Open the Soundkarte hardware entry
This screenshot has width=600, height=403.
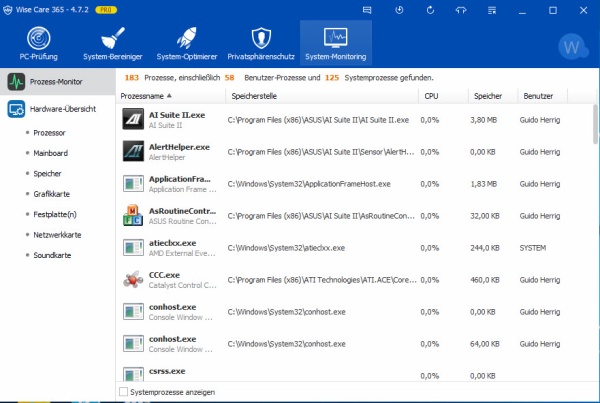52,255
